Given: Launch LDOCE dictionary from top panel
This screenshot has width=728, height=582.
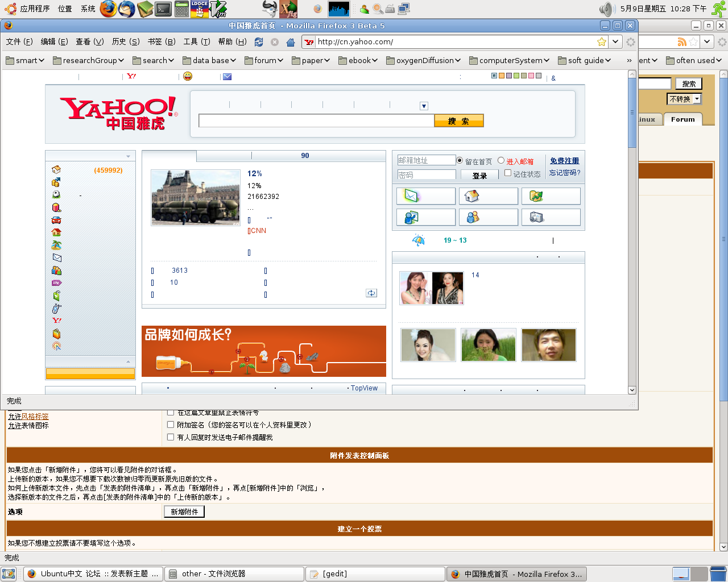Looking at the screenshot, I should tap(200, 9).
